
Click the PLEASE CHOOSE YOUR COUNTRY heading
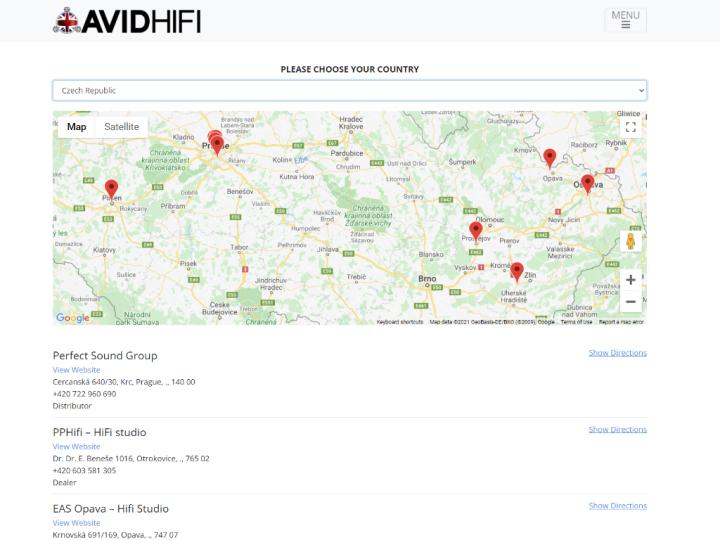[x=349, y=69]
